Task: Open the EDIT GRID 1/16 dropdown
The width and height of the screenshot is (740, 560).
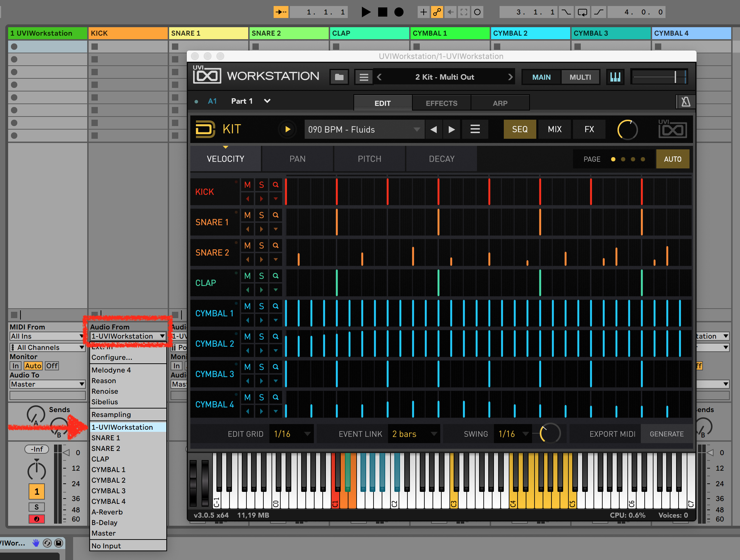Action: click(292, 434)
